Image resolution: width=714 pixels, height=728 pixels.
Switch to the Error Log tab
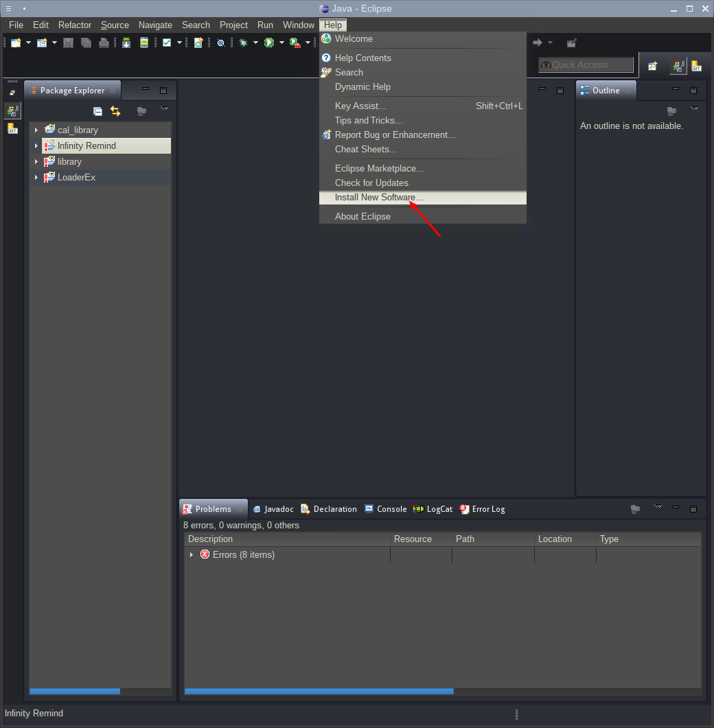point(482,509)
